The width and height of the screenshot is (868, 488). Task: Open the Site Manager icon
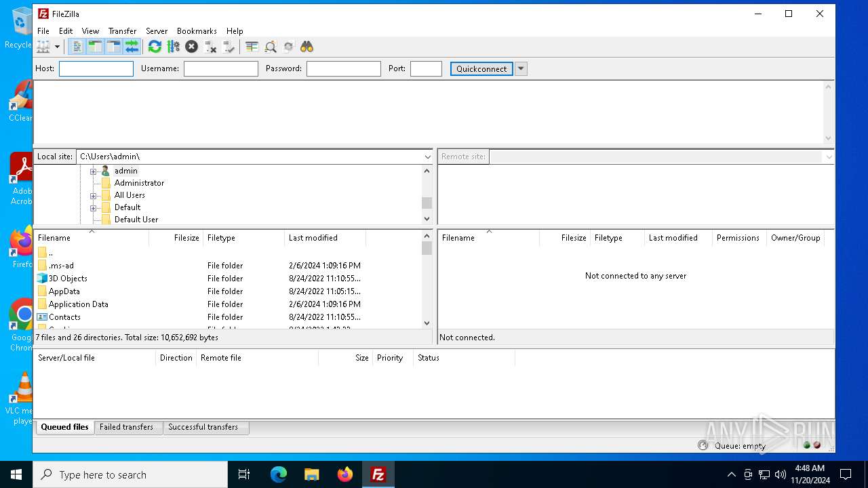pos(43,47)
